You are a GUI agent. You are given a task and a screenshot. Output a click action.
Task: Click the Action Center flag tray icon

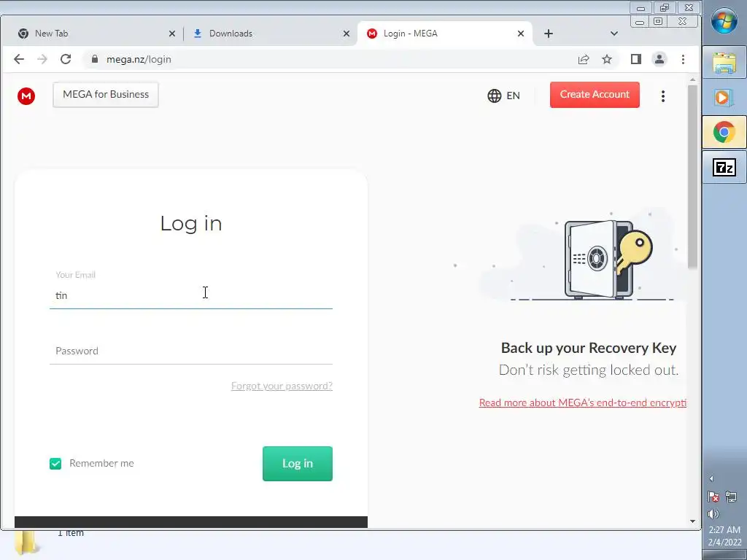(713, 497)
